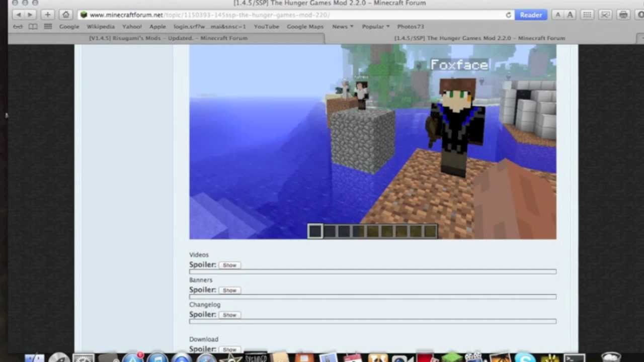
Task: Open the Trash in the dock
Action: click(x=611, y=358)
